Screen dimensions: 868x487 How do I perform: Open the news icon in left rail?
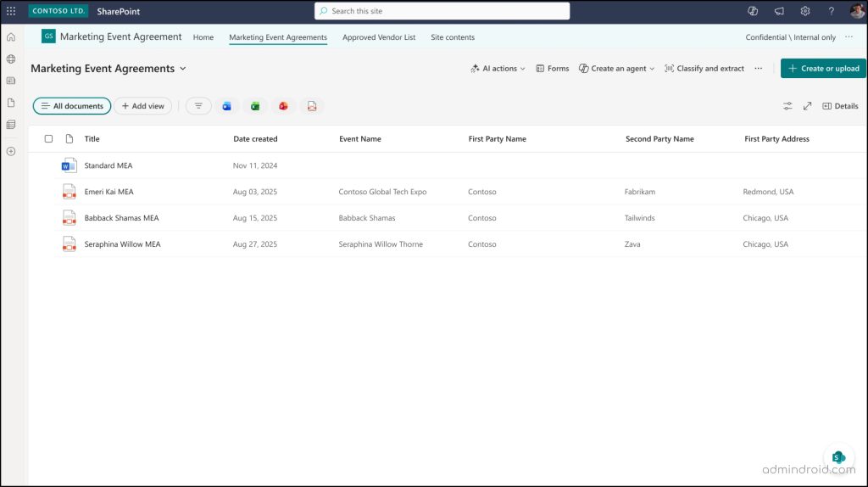(x=11, y=81)
